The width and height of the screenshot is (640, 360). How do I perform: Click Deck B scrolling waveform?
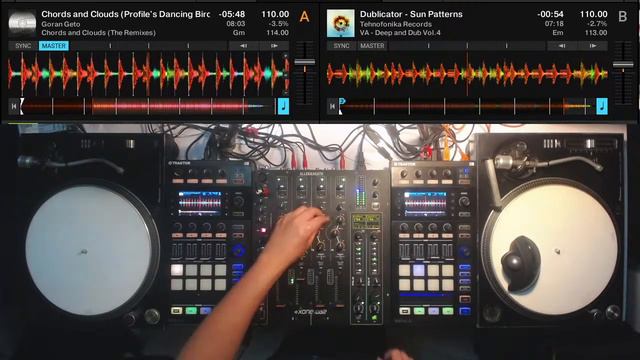[x=467, y=74]
